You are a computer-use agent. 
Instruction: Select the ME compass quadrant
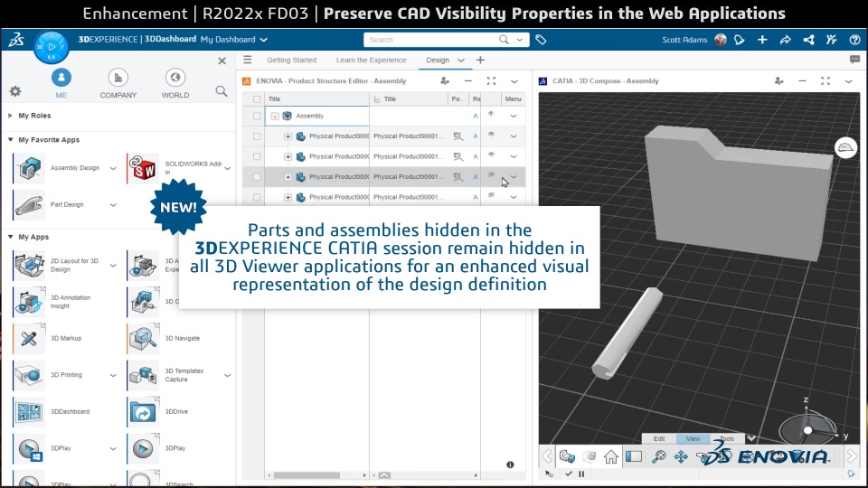coord(61,83)
